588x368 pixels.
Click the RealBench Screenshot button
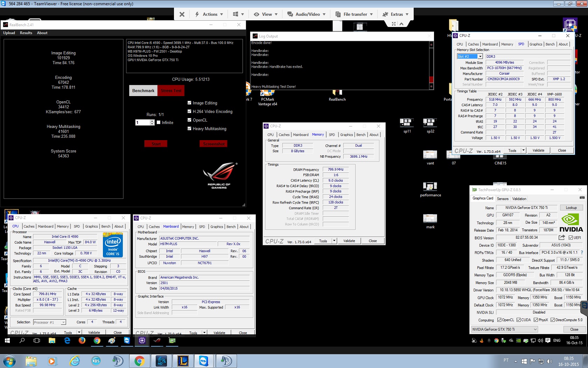pos(213,144)
